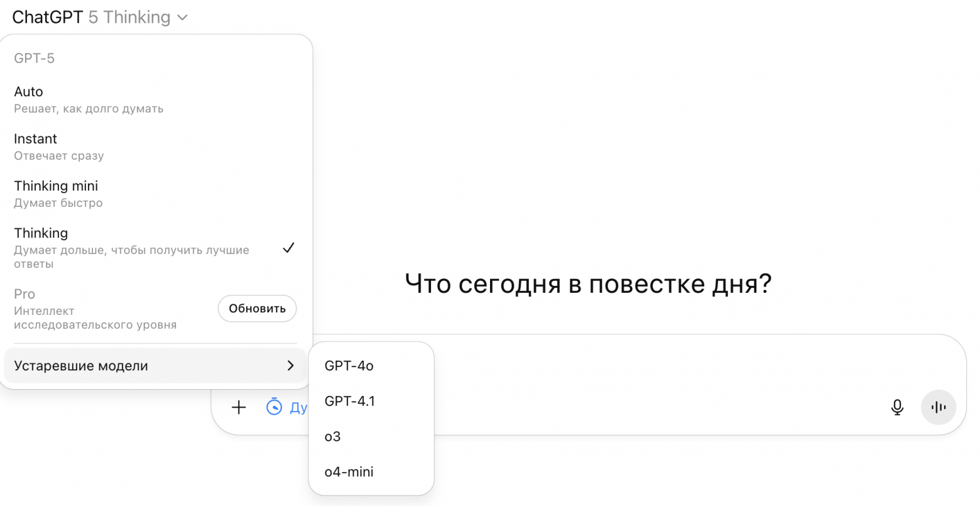
Task: Start voice mode with the waveform icon
Action: (938, 407)
